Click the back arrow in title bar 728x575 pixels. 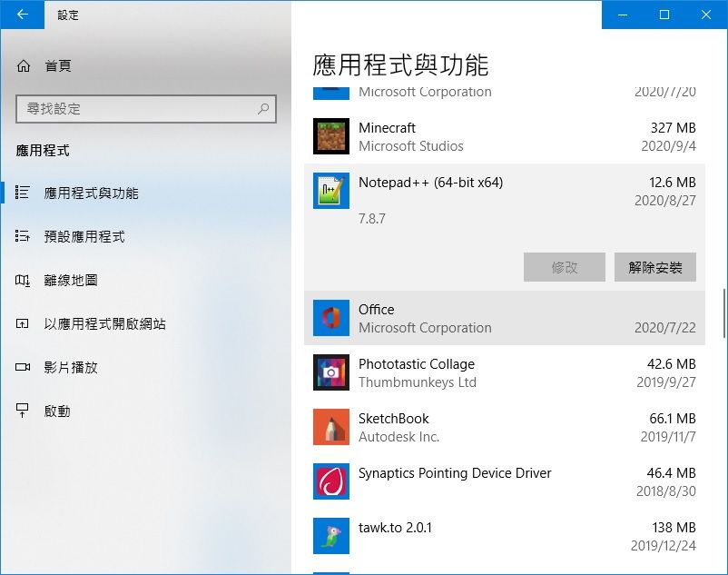pos(22,15)
